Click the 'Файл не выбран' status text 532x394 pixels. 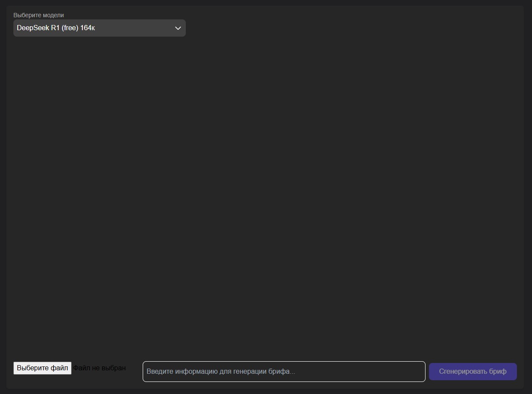(99, 368)
